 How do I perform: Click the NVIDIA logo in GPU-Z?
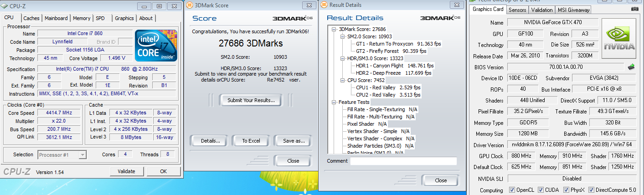point(619,40)
